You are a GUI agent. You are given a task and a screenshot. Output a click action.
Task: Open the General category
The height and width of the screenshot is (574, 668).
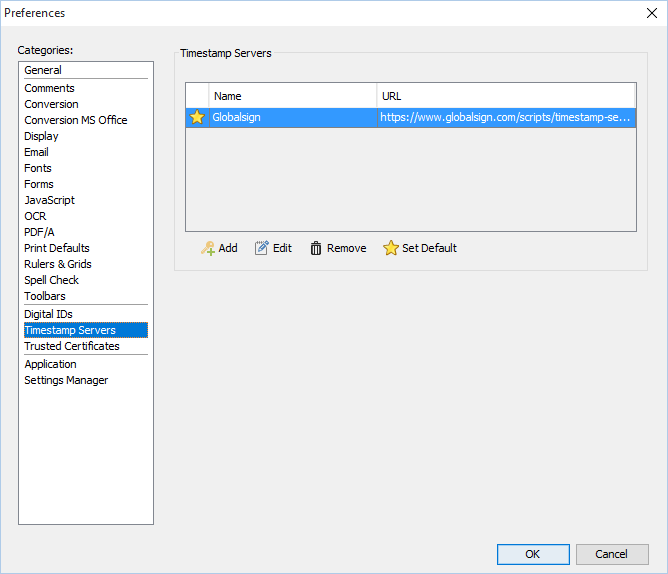tap(43, 70)
